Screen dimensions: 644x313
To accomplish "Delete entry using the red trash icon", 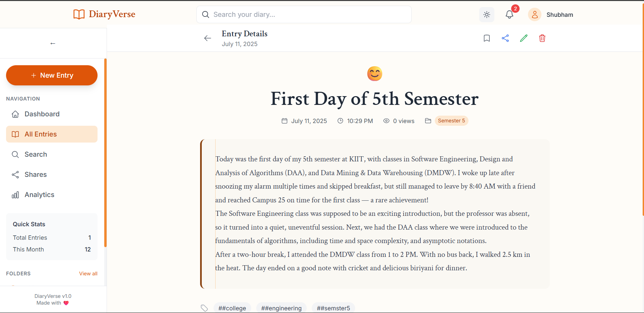I will pyautogui.click(x=542, y=38).
